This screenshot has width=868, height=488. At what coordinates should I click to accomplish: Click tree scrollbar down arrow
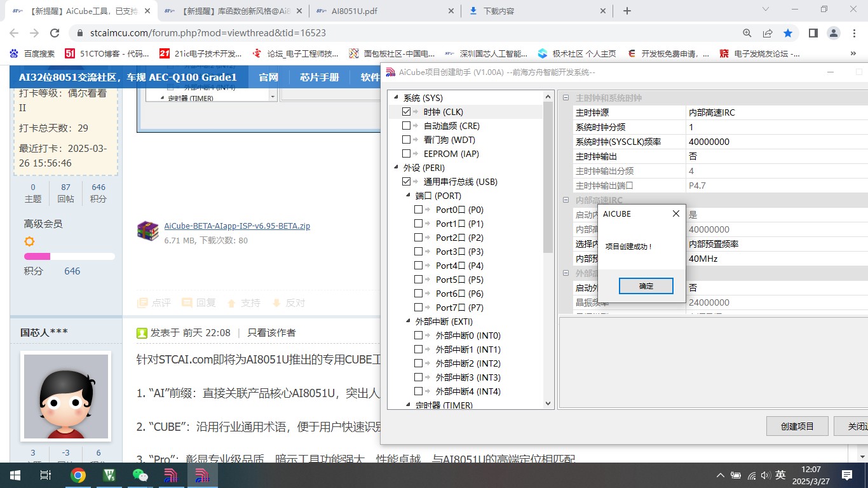(548, 403)
